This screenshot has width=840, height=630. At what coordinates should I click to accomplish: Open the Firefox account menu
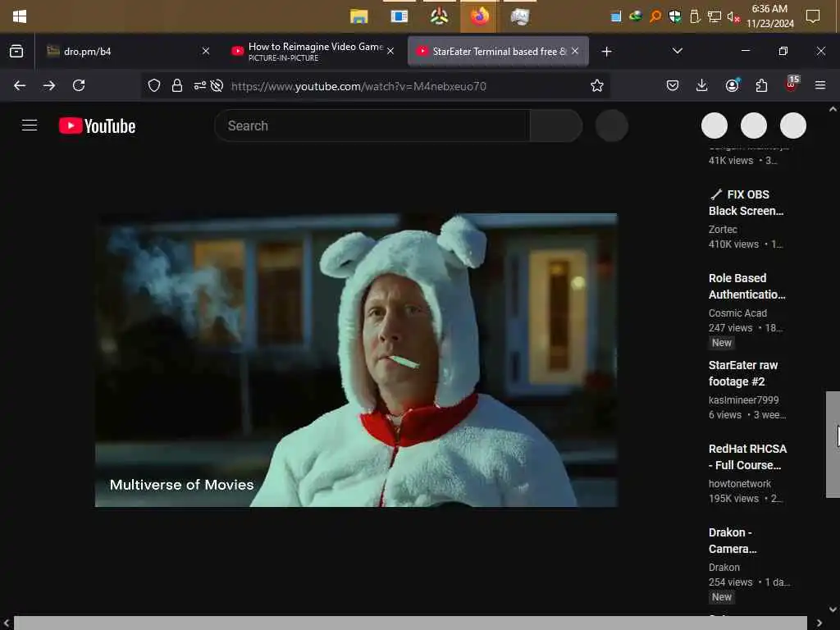click(x=732, y=85)
